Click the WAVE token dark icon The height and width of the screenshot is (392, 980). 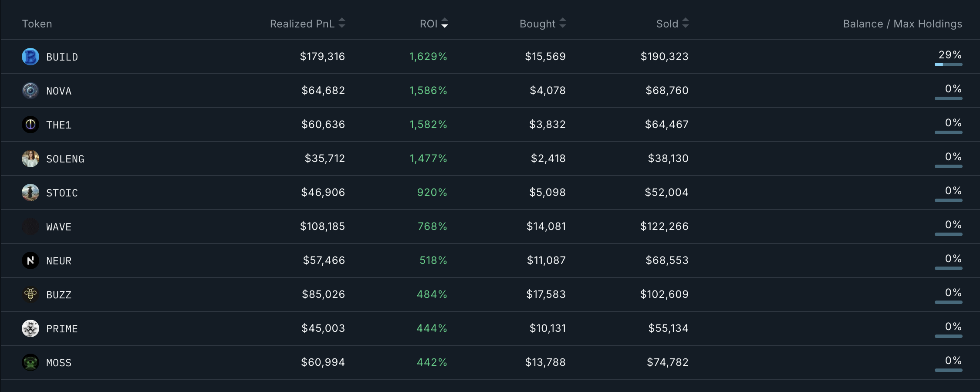pyautogui.click(x=30, y=226)
